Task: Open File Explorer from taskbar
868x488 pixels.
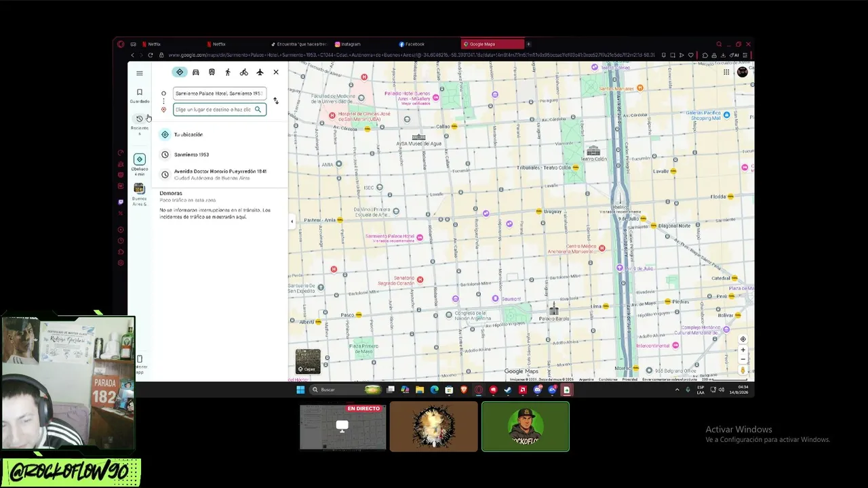Action: pyautogui.click(x=420, y=390)
